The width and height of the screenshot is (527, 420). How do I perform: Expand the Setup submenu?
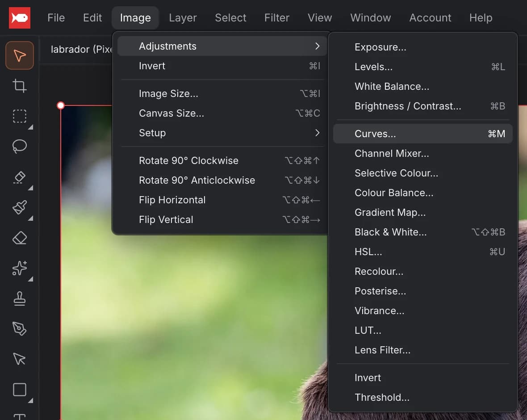pyautogui.click(x=222, y=133)
